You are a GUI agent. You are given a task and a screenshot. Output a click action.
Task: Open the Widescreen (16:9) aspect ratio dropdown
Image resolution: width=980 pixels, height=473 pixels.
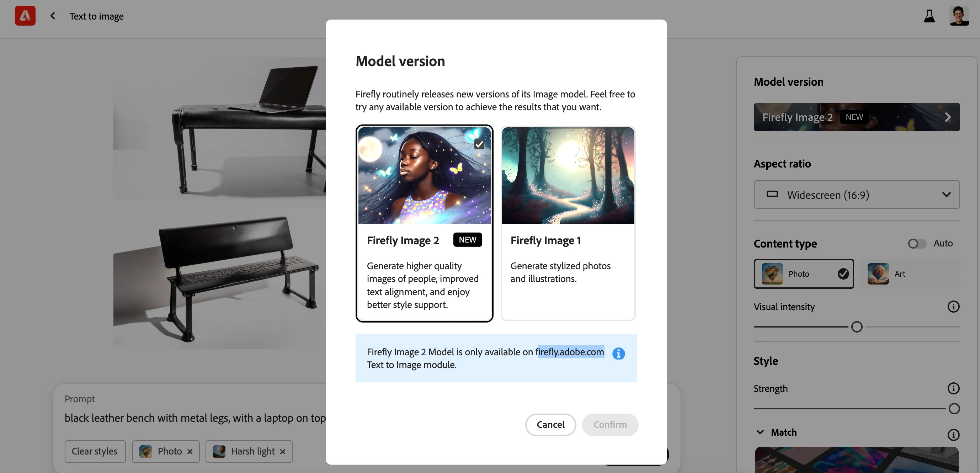tap(856, 195)
